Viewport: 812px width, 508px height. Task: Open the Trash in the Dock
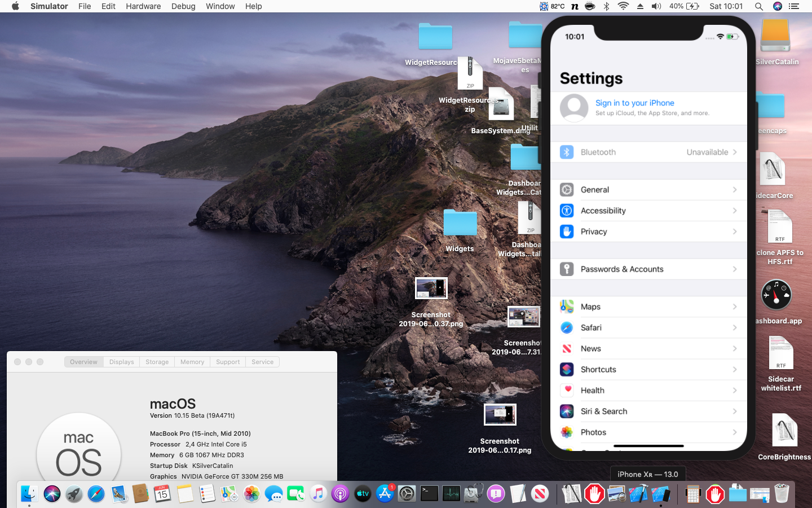(782, 494)
